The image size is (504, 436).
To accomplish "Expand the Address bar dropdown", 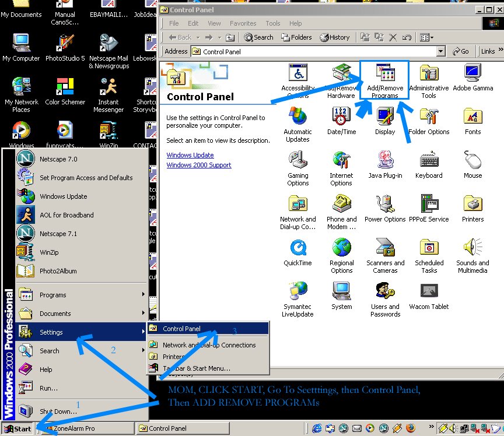I will tap(441, 51).
